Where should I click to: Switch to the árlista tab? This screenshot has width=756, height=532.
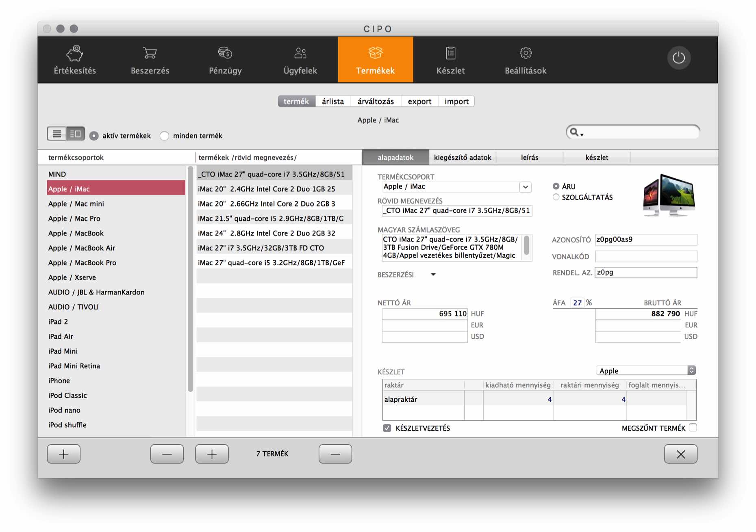pyautogui.click(x=332, y=102)
